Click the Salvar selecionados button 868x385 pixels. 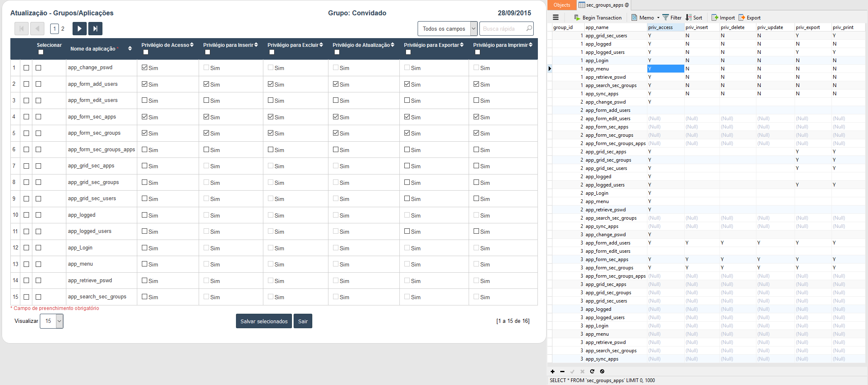tap(264, 321)
